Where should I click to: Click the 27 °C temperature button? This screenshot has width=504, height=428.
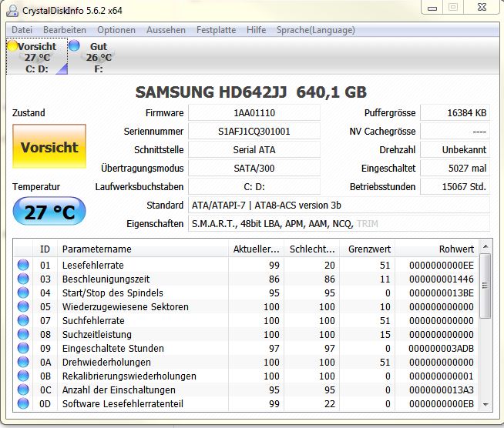coord(49,212)
